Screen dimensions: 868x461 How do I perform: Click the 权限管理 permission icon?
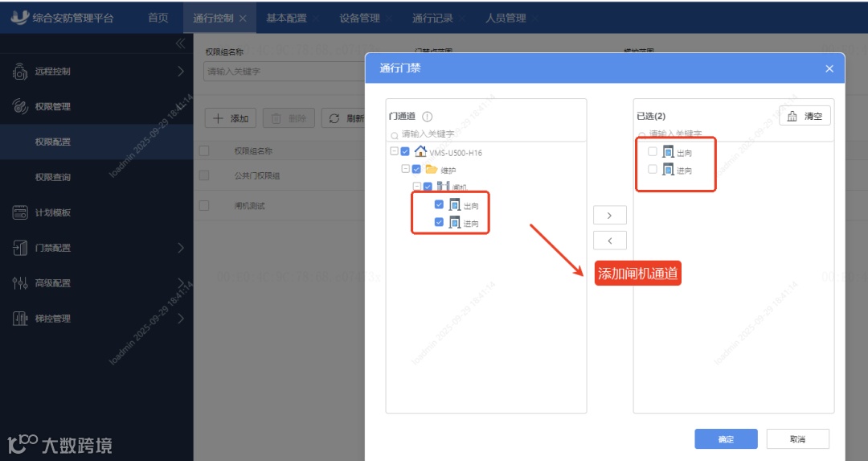click(20, 106)
